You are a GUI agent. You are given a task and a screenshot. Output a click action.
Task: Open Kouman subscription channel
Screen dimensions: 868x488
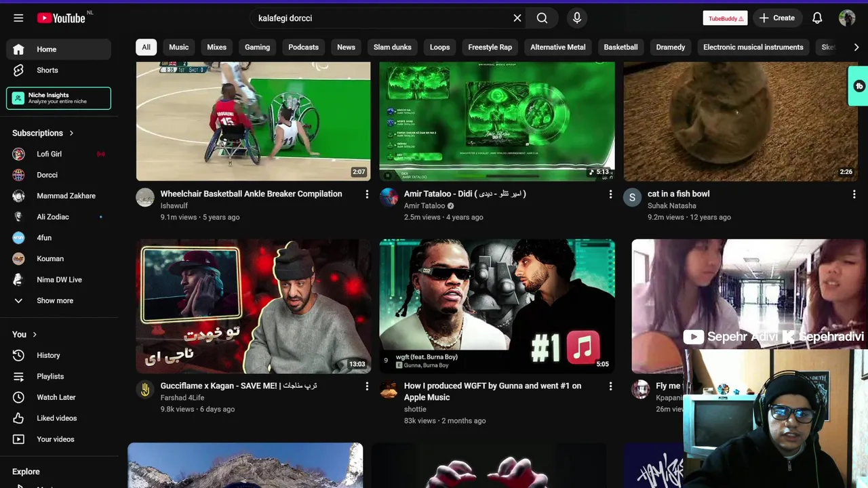tap(59, 259)
